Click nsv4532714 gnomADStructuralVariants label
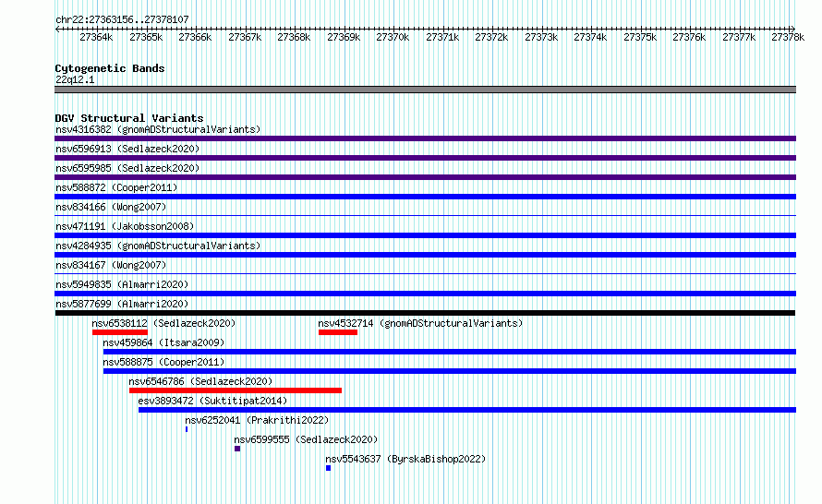Viewport: 822px width, 504px height. coord(420,323)
